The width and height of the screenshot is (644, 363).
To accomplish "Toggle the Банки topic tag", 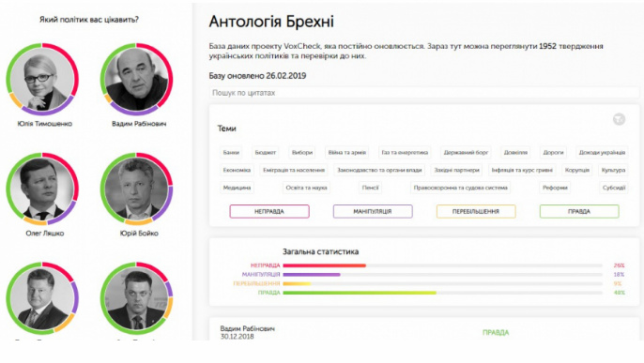I will 231,152.
